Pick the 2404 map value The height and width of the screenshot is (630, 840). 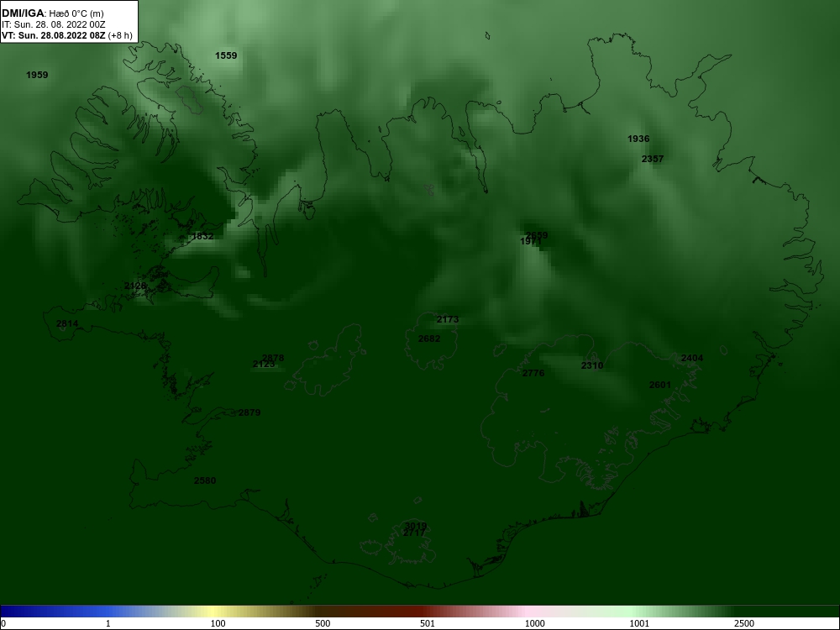(x=692, y=358)
